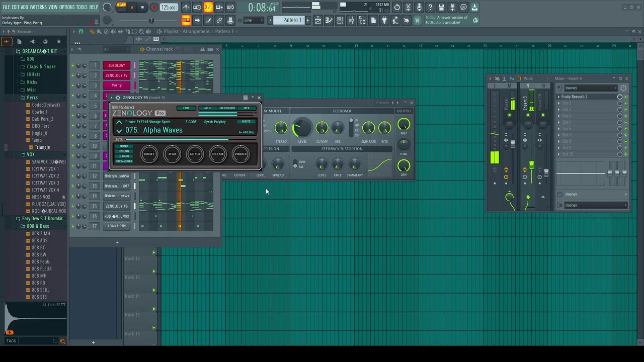This screenshot has width=644, height=362.
Task: Toggle the metronome icon
Action: pos(186,7)
